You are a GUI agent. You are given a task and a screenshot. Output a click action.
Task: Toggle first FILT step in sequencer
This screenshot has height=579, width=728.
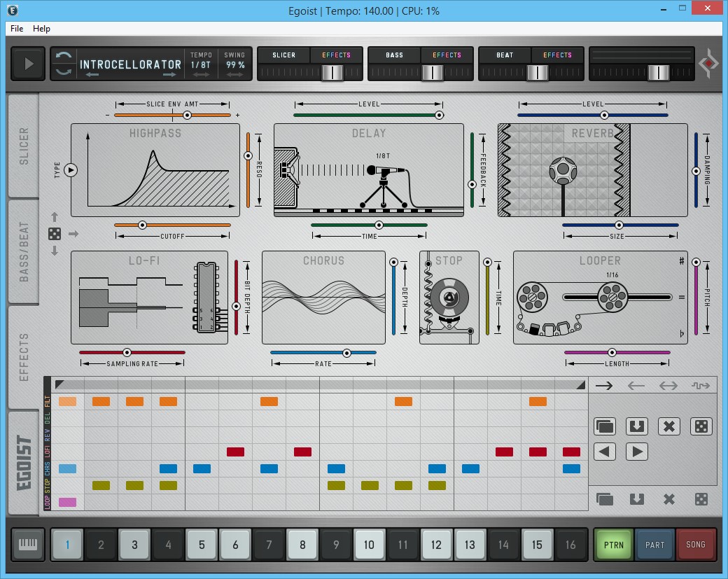67,402
